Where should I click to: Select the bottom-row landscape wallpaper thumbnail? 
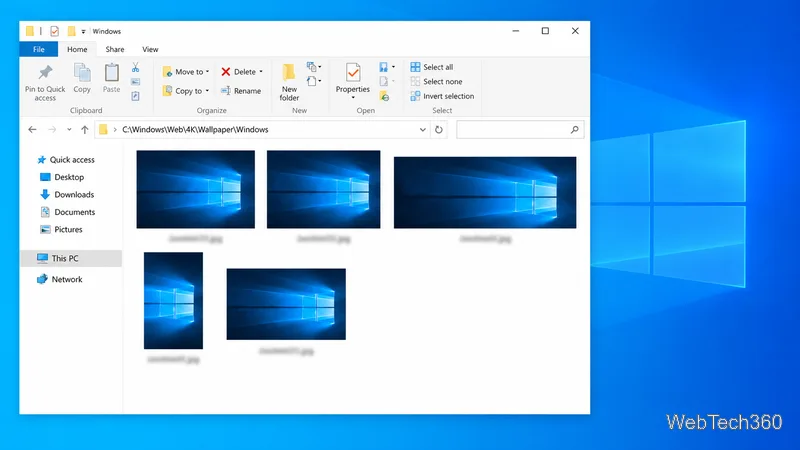286,304
